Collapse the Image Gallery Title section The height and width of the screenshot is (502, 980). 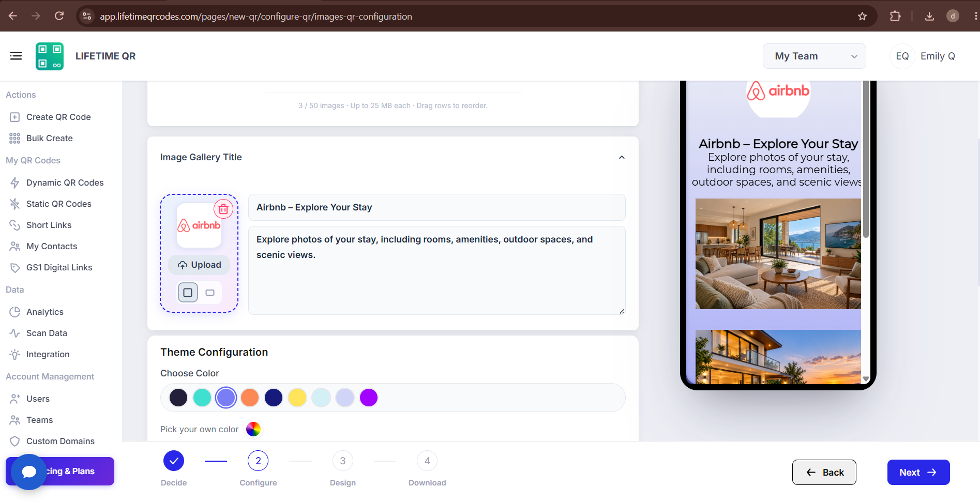click(622, 157)
